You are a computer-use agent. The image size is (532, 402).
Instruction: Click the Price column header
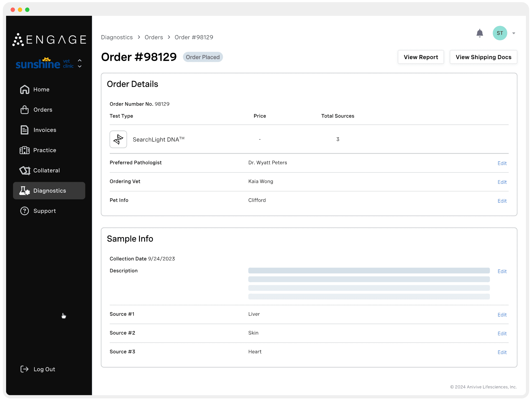(x=260, y=116)
